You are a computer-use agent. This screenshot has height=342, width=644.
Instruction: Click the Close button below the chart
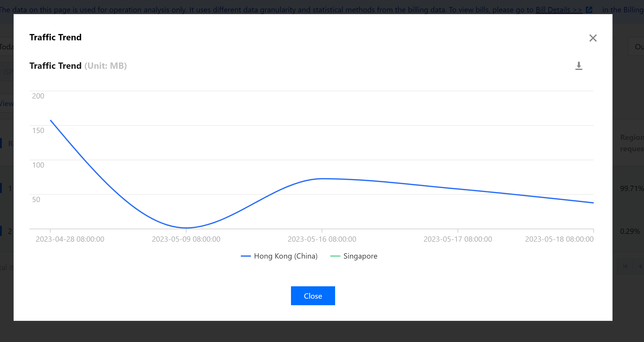click(313, 296)
